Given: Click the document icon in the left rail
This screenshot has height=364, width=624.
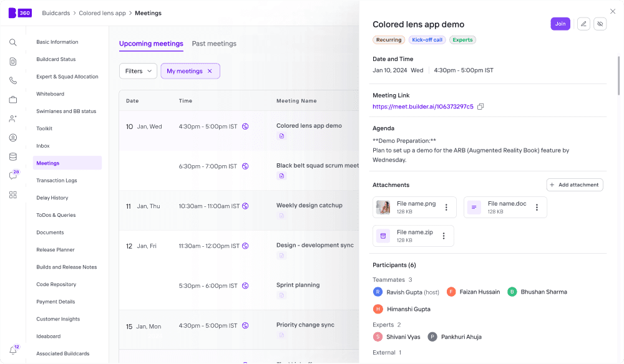Looking at the screenshot, I should [12, 61].
